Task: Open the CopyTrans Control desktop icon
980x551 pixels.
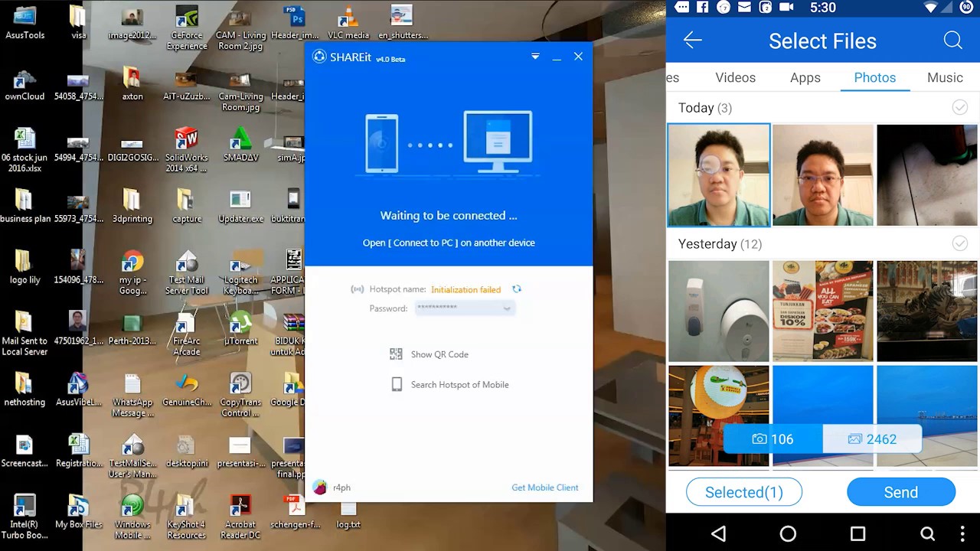Action: click(x=240, y=395)
